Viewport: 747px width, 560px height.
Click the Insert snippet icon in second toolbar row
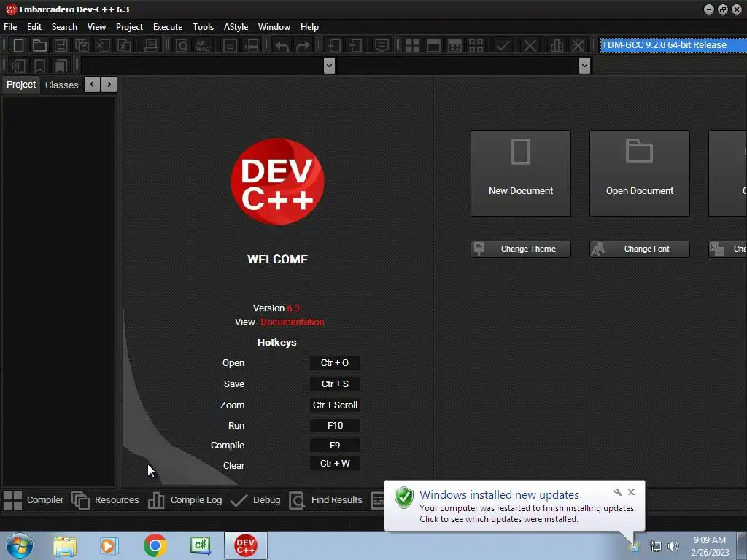(18, 66)
